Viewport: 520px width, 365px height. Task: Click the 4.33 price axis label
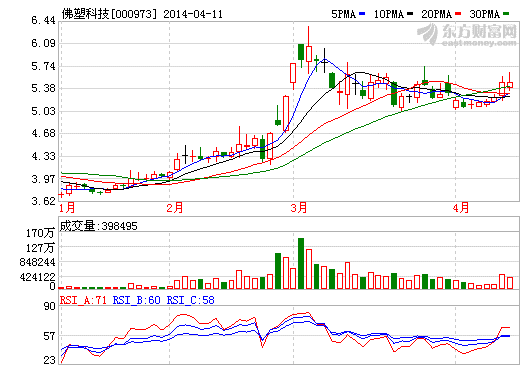[43, 156]
